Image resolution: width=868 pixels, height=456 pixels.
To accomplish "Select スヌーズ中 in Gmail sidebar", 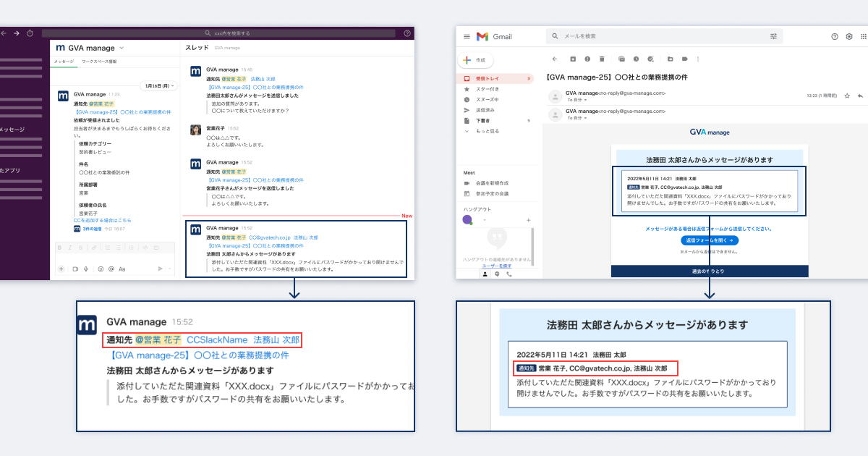I will click(488, 99).
